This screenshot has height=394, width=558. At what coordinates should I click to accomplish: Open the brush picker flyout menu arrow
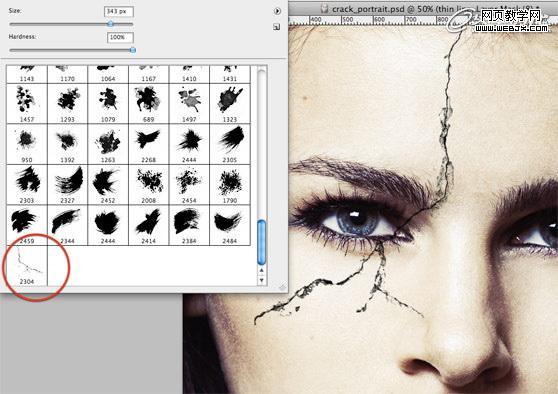click(x=277, y=11)
